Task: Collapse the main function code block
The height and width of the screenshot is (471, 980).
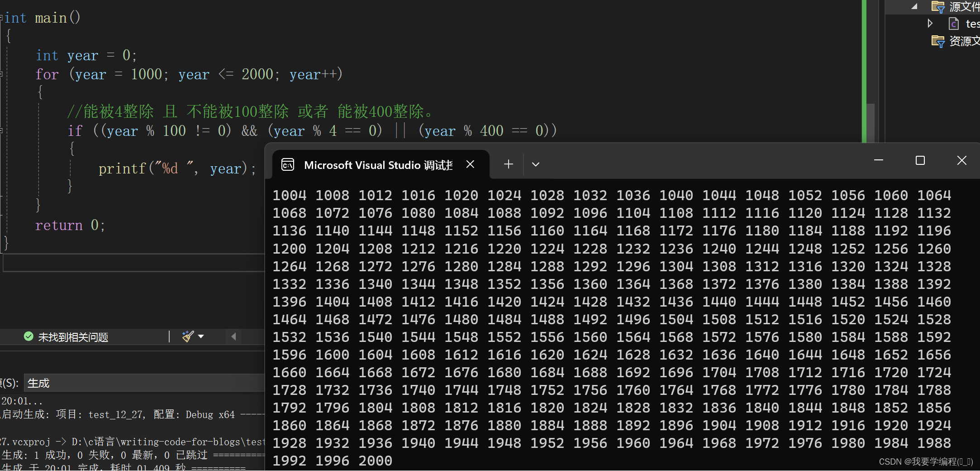Action: 2,18
